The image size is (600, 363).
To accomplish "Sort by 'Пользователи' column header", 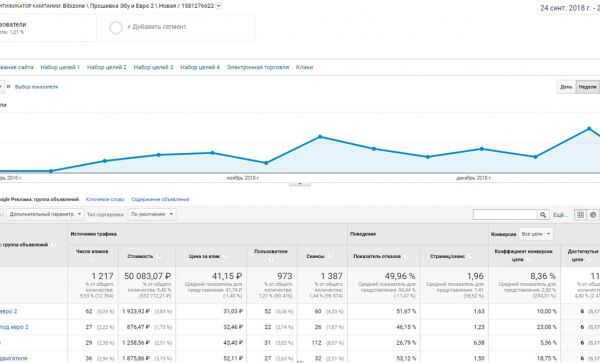I will click(271, 252).
